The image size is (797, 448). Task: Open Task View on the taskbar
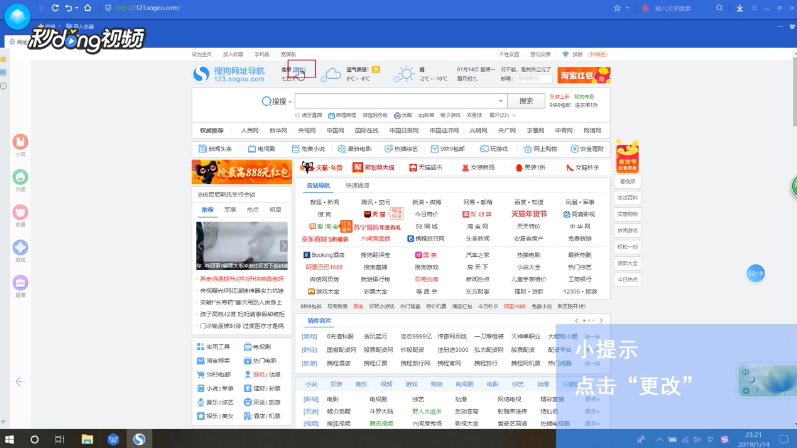point(59,439)
